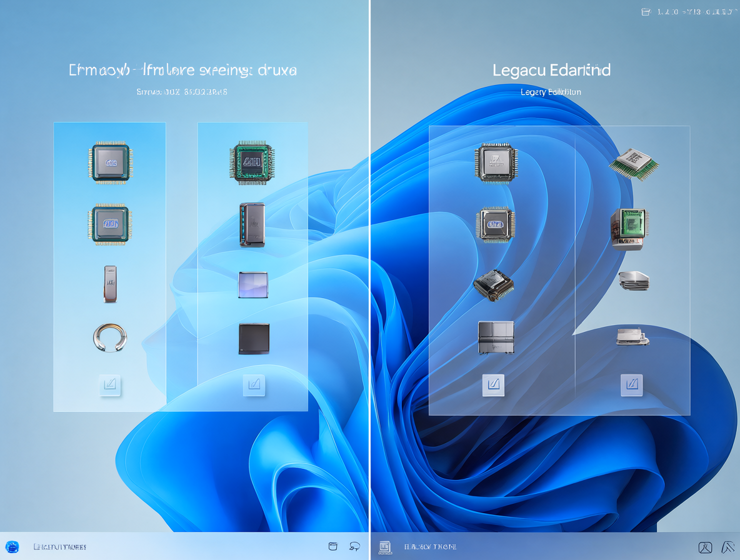
Task: Click the label text next to the globe icon
Action: 59,547
